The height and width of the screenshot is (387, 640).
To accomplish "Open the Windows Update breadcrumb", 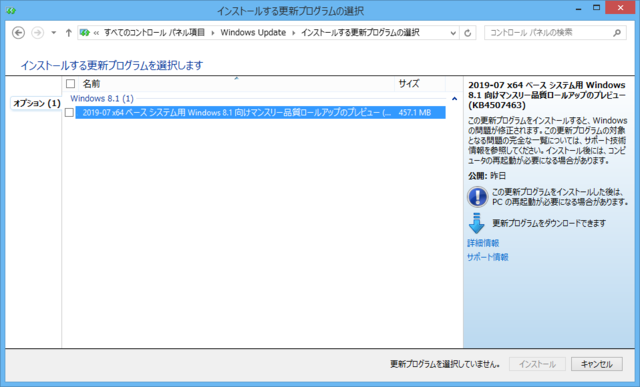I will [253, 33].
